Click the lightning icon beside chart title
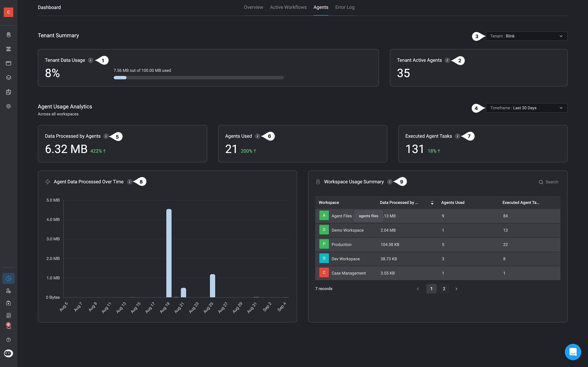Viewport: 588px width, 367px height. pos(48,182)
